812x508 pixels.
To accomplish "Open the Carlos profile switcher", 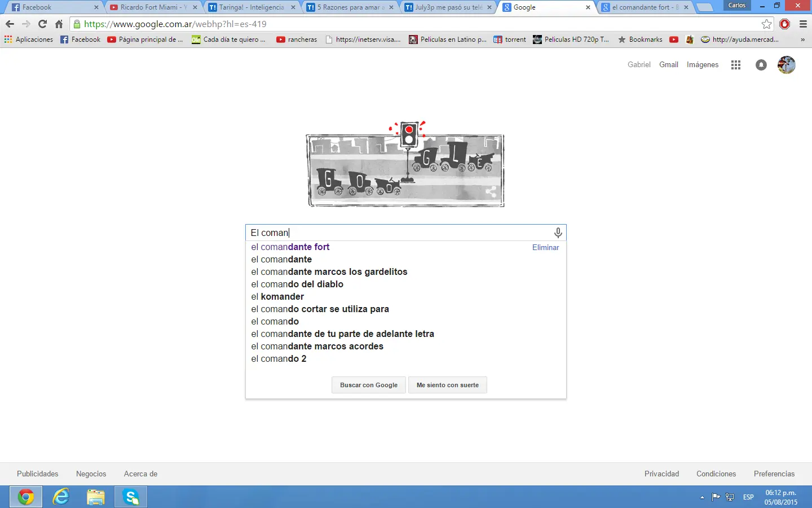I will pos(737,5).
